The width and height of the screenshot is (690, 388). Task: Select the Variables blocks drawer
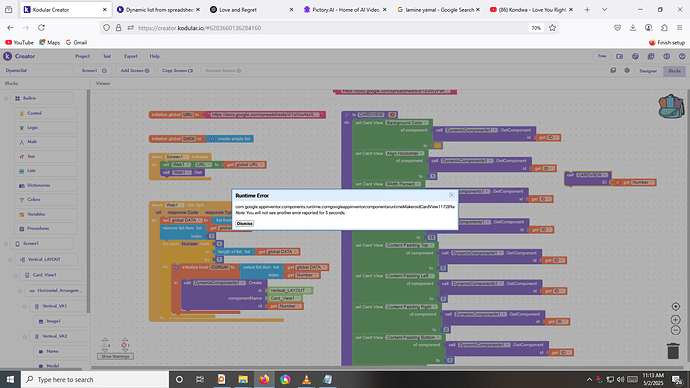[x=46, y=214]
